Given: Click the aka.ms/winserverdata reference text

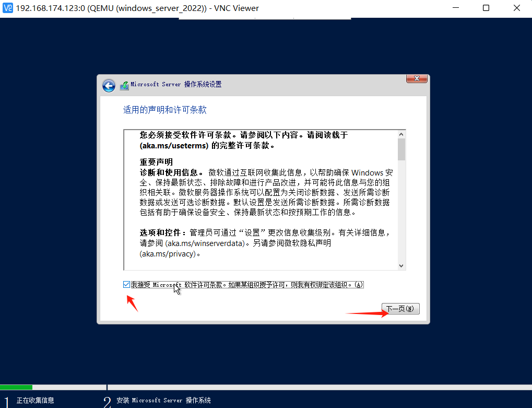Looking at the screenshot, I should pos(206,243).
